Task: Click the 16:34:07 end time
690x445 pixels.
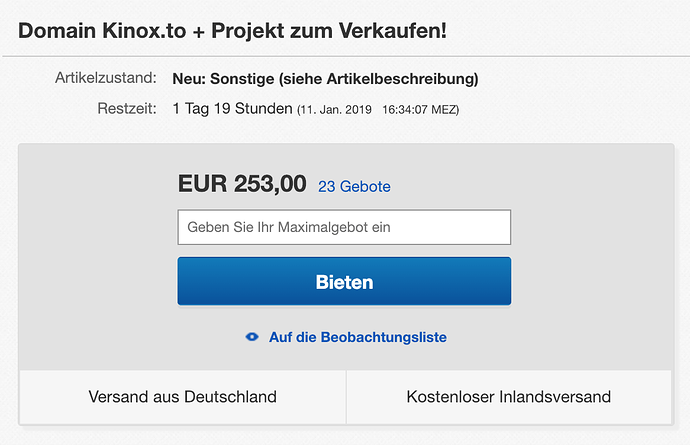Action: 408,109
